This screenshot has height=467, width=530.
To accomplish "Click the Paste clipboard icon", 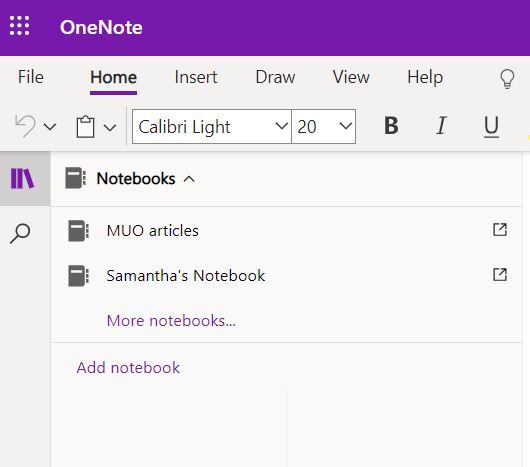I will click(x=85, y=127).
